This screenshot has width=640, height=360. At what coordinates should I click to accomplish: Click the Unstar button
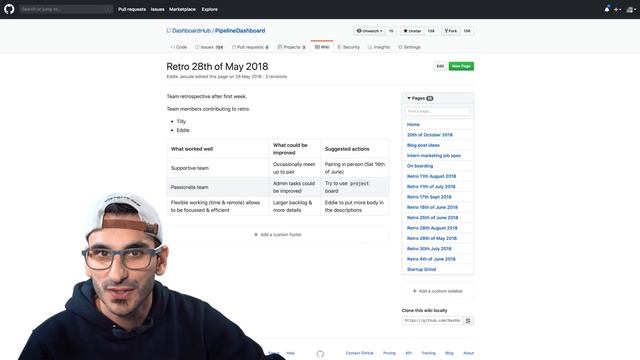(412, 31)
